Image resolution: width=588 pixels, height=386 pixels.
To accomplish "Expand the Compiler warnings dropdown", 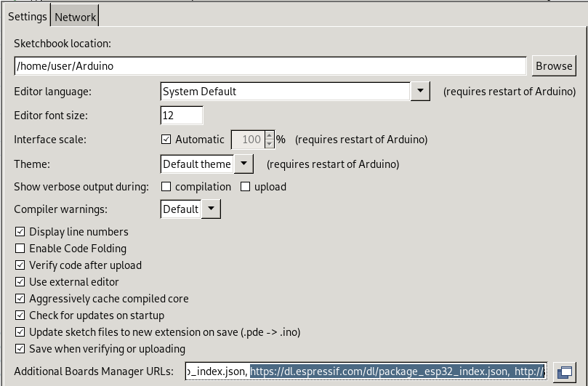I will pyautogui.click(x=211, y=209).
